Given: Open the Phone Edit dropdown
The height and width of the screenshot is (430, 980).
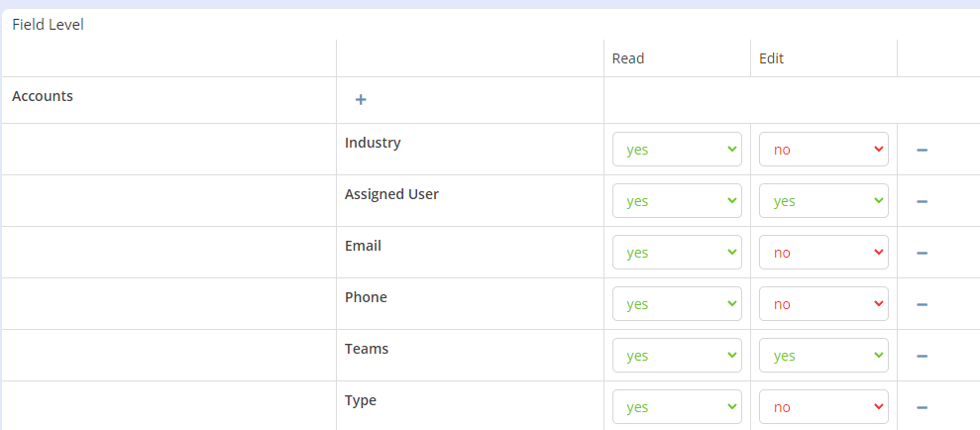Looking at the screenshot, I should pos(823,304).
